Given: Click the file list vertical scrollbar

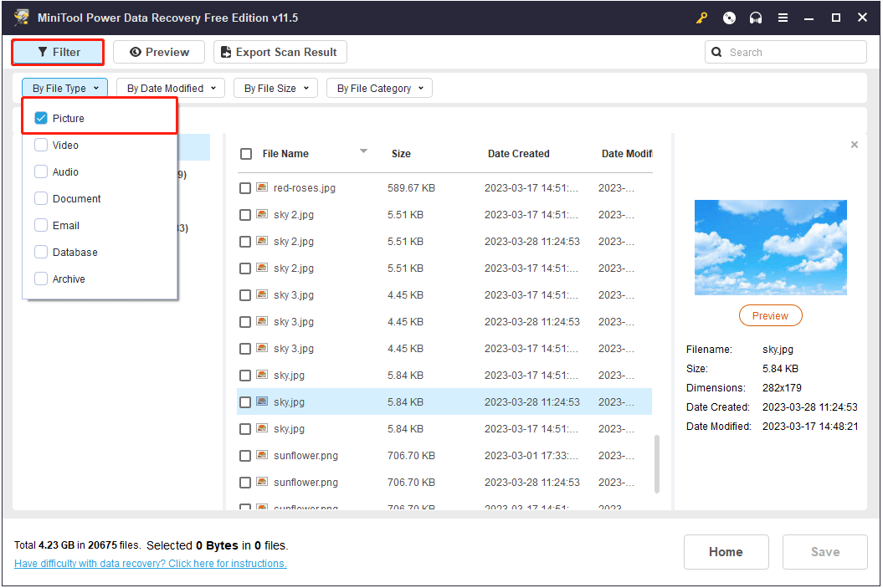Looking at the screenshot, I should (x=657, y=464).
